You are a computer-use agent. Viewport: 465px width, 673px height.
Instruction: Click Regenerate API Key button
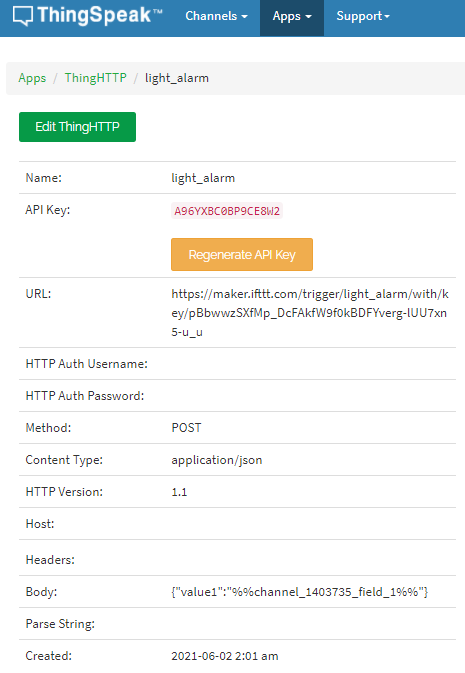pos(242,255)
